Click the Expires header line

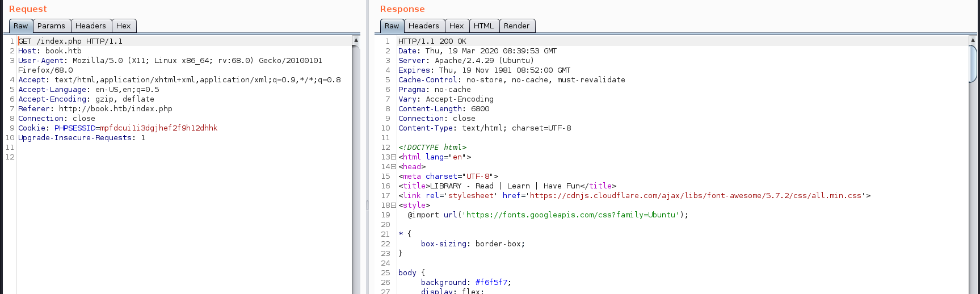(x=485, y=70)
